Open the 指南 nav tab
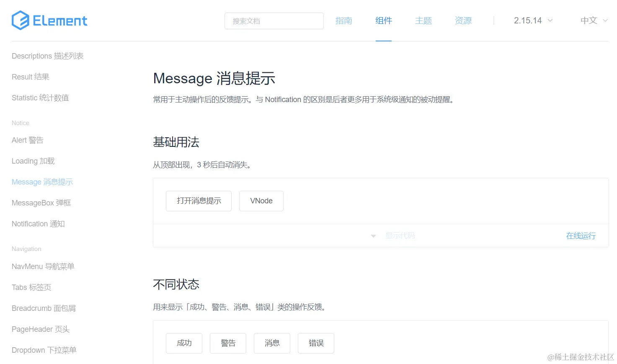Image resolution: width=617 pixels, height=364 pixels. tap(344, 21)
